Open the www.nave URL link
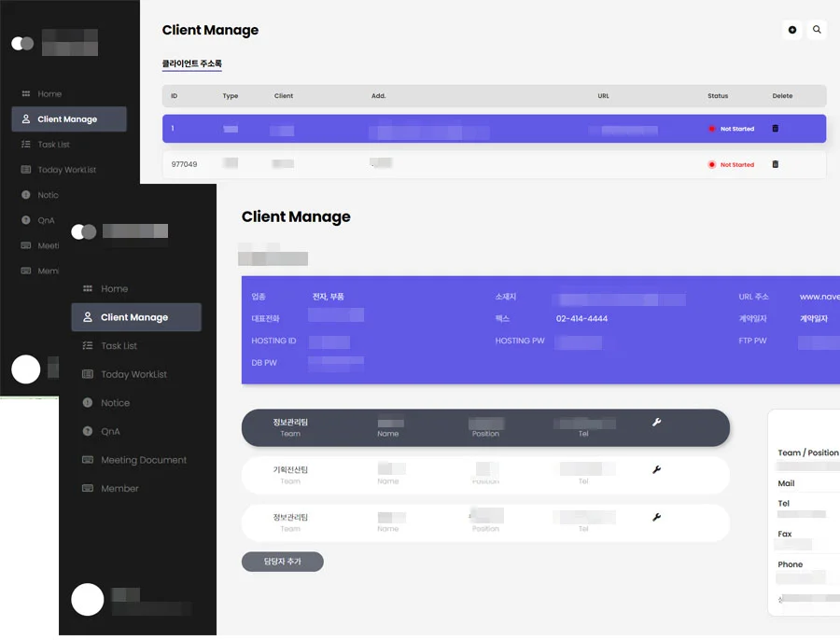 click(819, 297)
